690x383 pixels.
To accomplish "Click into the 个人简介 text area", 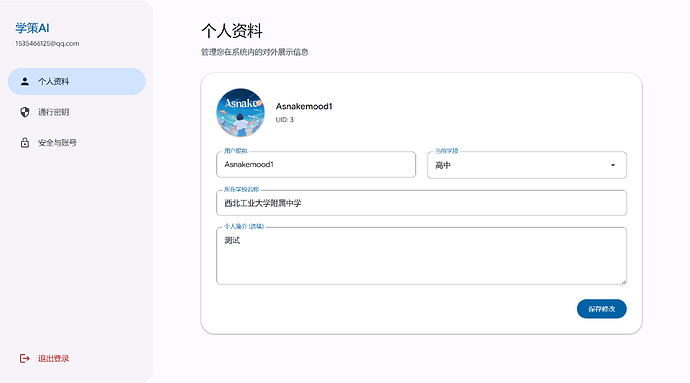I will [422, 256].
